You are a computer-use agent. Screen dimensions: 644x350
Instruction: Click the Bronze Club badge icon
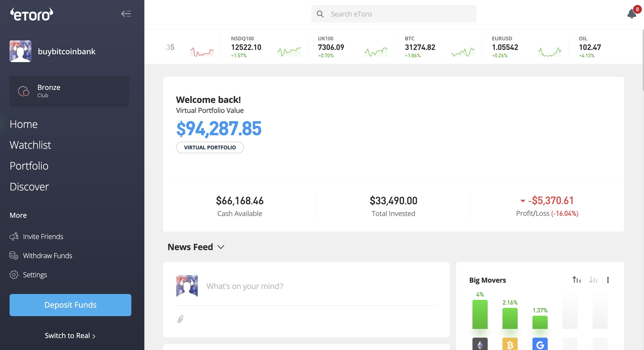24,91
